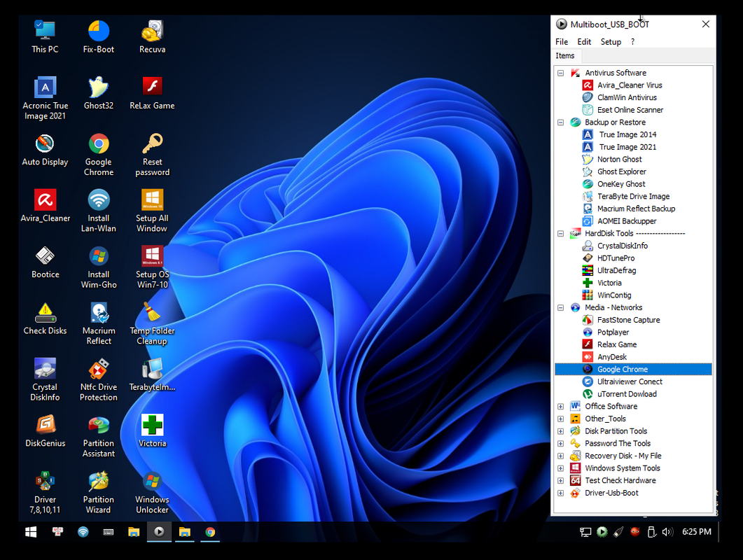Expand the Windows System Tools group
Screen dimensions: 743x560
pyautogui.click(x=560, y=468)
